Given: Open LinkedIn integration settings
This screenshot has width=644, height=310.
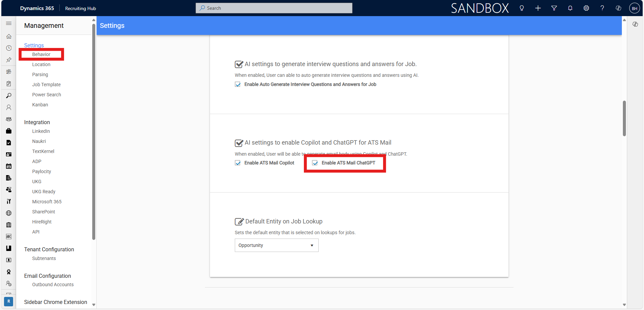Looking at the screenshot, I should 41,131.
